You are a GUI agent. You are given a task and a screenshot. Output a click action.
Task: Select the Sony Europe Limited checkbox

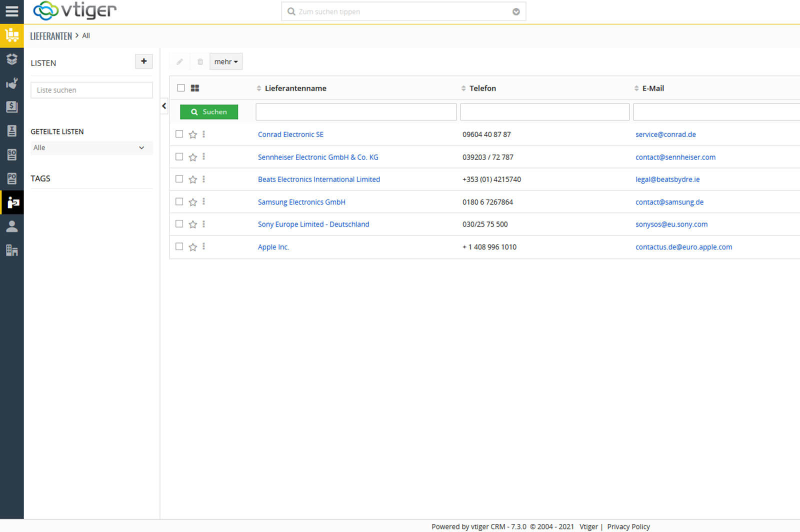click(x=179, y=224)
